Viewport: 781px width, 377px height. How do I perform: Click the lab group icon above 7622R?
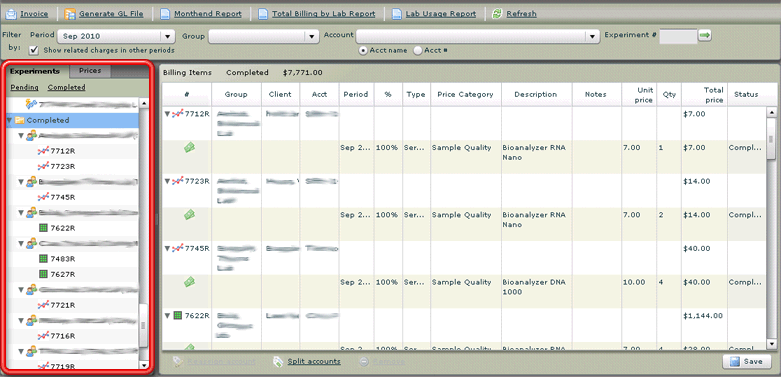point(31,213)
